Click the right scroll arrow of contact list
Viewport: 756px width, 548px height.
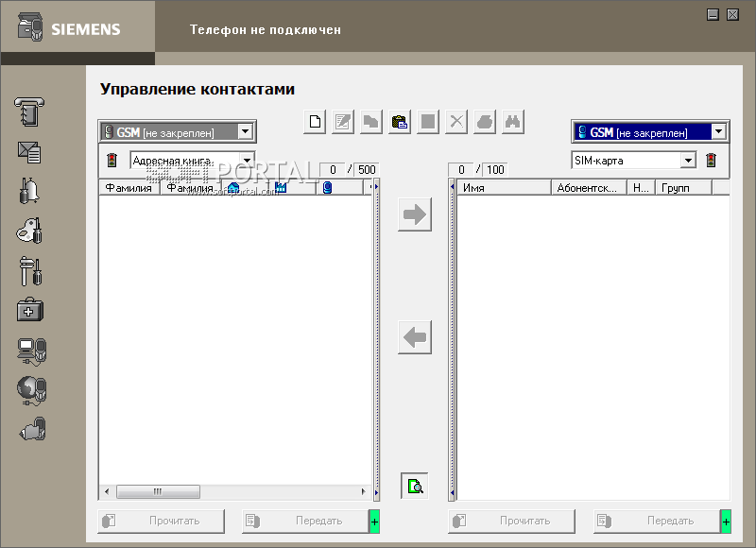(x=364, y=491)
